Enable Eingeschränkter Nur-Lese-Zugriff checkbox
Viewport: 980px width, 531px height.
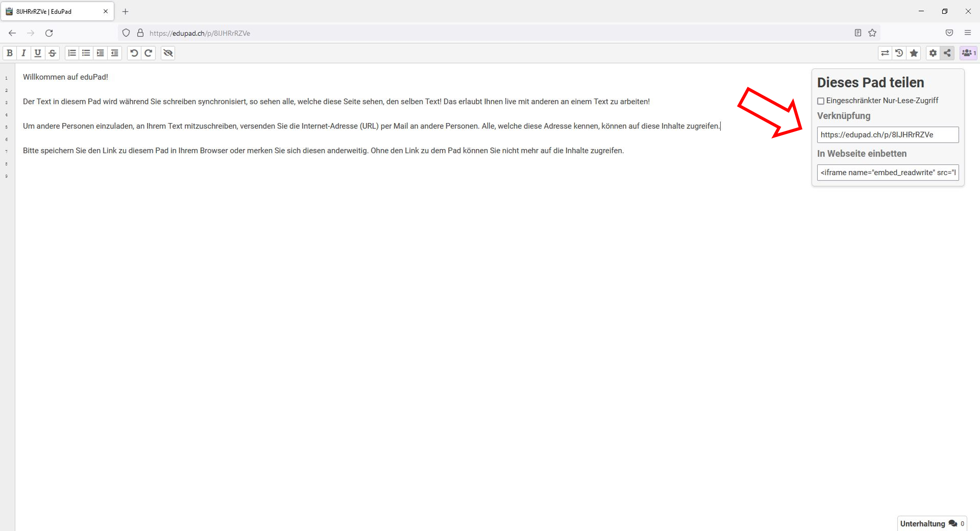(x=821, y=101)
